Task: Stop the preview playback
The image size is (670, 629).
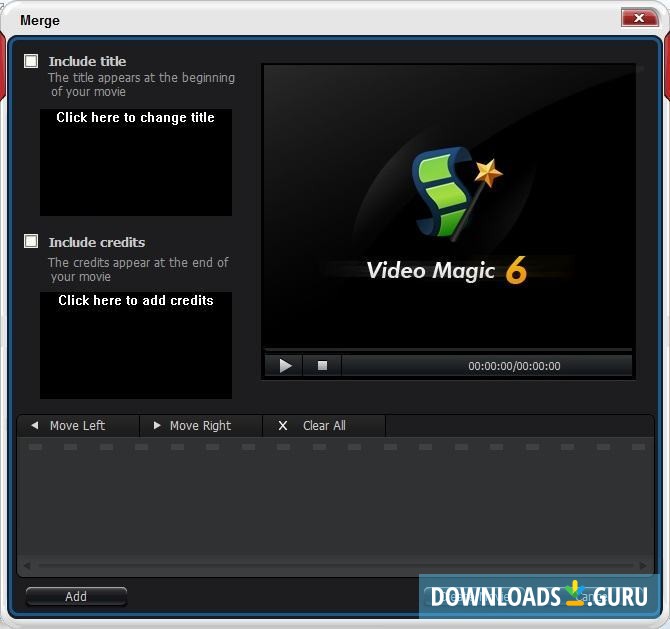Action: pos(322,366)
